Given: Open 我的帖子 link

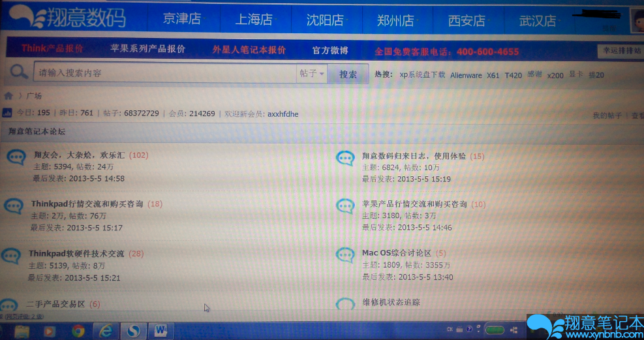Looking at the screenshot, I should coord(607,116).
